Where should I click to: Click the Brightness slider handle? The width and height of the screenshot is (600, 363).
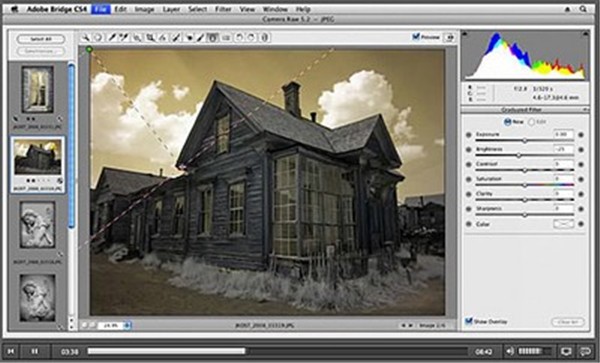click(x=518, y=156)
